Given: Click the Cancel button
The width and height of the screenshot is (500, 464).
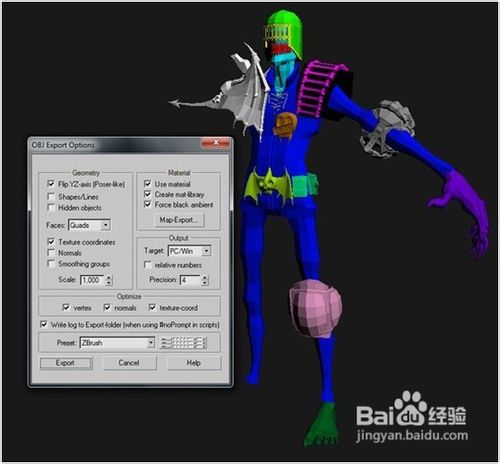Looking at the screenshot, I should 129,363.
